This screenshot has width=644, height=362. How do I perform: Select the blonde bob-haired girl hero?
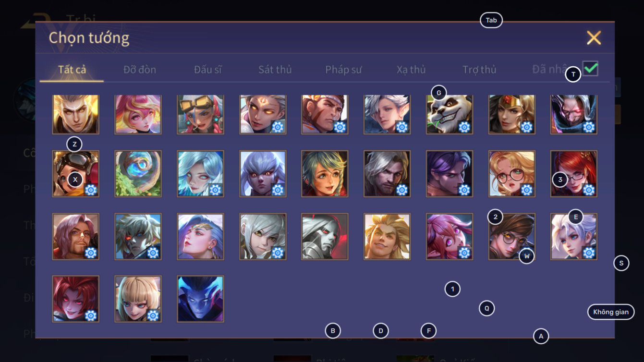click(138, 299)
